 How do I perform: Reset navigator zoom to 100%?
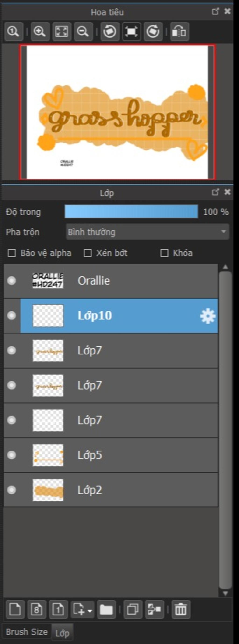point(14,32)
